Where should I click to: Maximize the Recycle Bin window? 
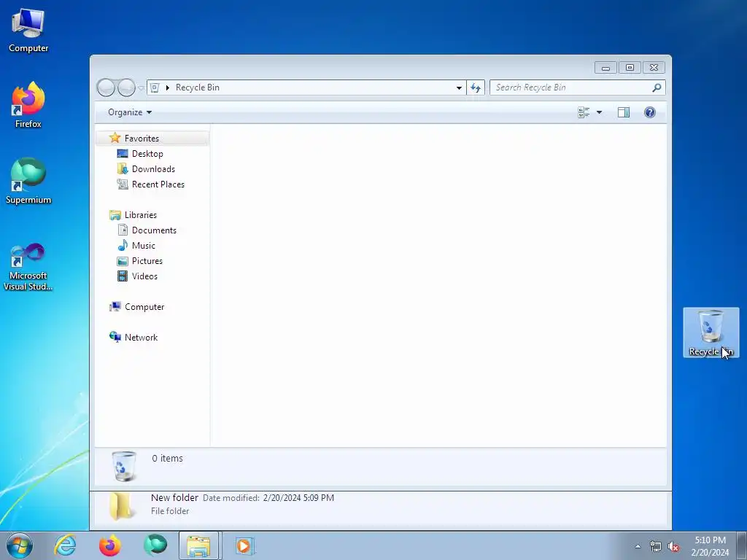pyautogui.click(x=630, y=68)
